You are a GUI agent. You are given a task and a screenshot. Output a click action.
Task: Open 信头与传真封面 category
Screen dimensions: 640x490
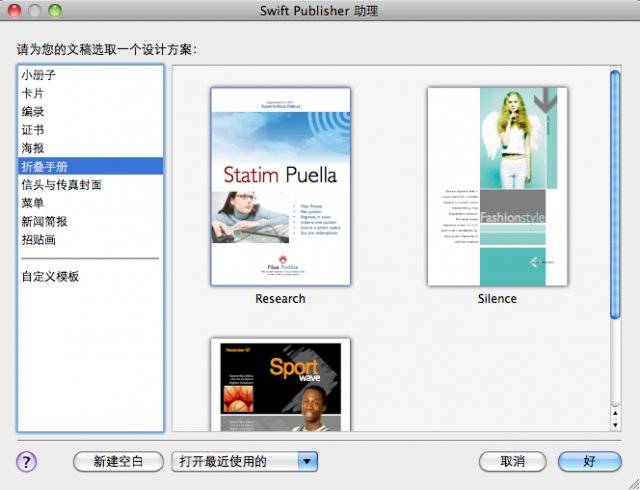[x=61, y=185]
